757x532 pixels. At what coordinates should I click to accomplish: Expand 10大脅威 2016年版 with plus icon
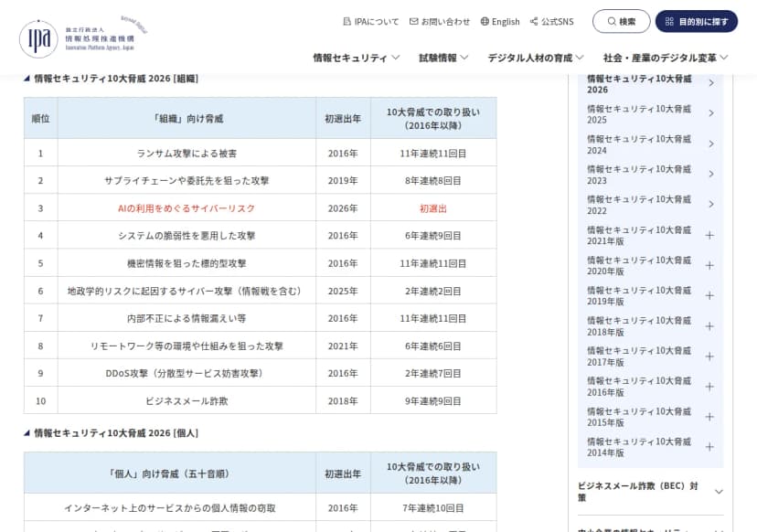(709, 387)
